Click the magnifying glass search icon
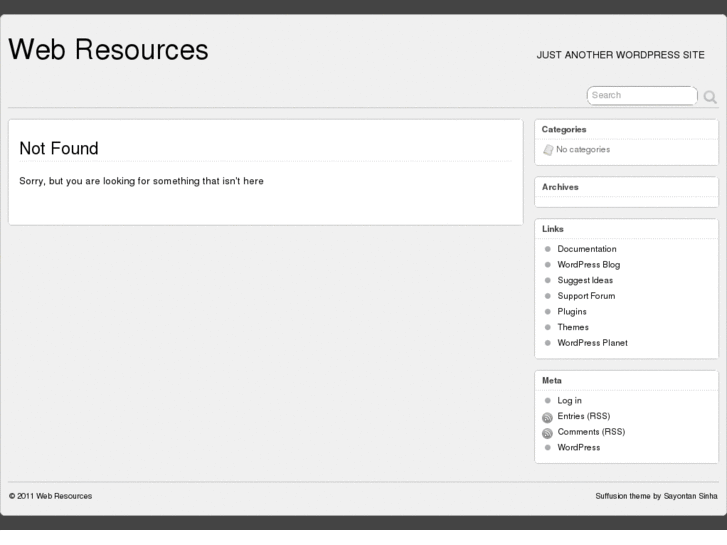Screen dimensions: 727x545 coord(711,97)
